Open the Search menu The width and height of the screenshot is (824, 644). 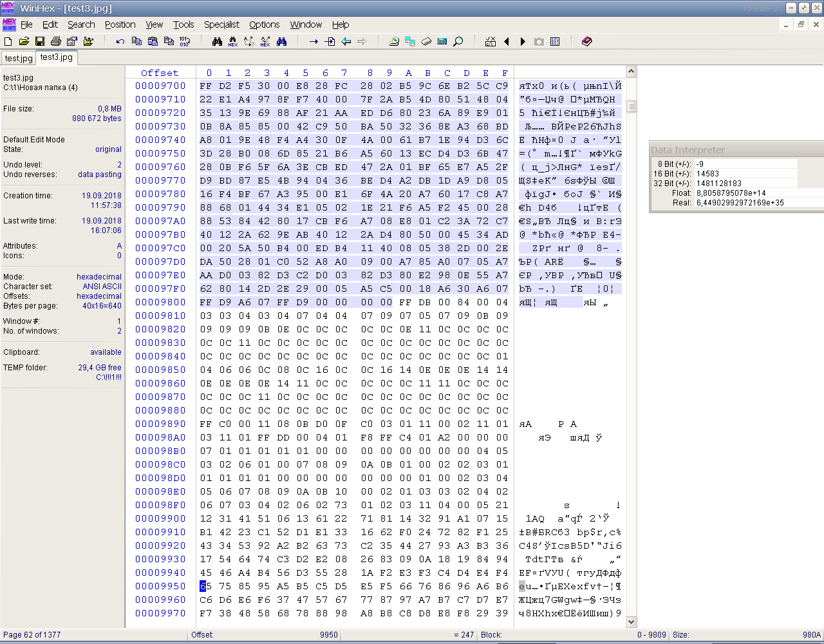pos(81,24)
